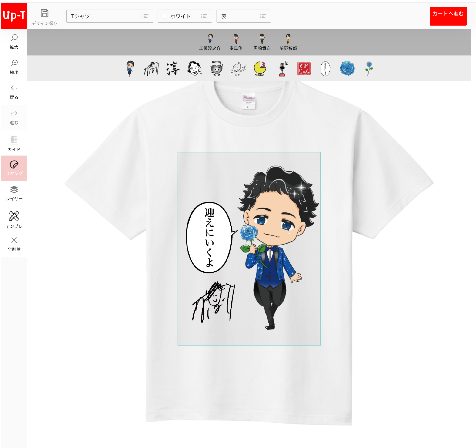
Task: Open the テンプレ templates tool
Action: (14, 216)
